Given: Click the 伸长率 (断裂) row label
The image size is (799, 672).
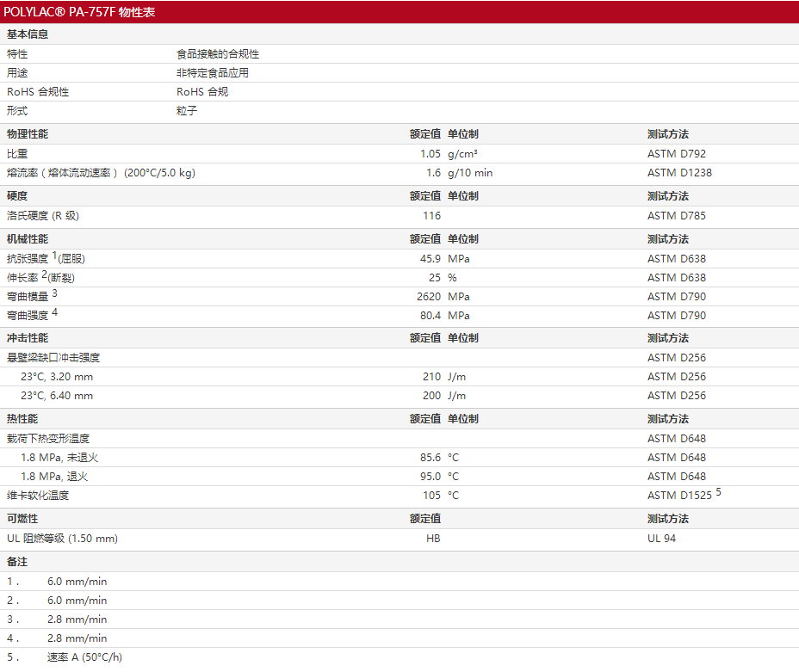Looking at the screenshot, I should tap(40, 277).
